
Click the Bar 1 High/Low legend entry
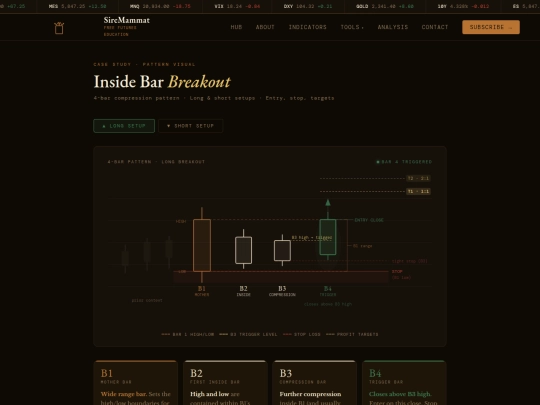coord(188,334)
